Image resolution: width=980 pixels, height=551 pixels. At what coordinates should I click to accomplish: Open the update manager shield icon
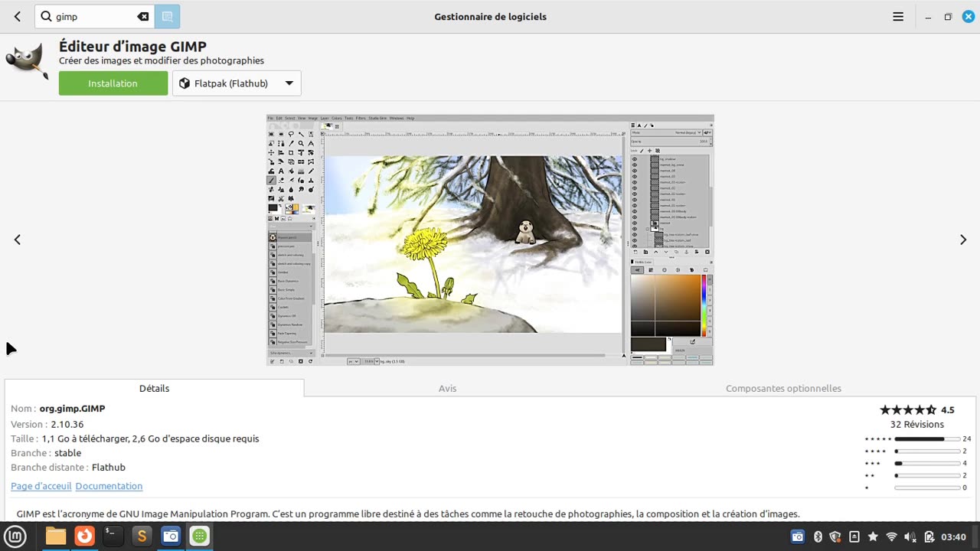(835, 536)
